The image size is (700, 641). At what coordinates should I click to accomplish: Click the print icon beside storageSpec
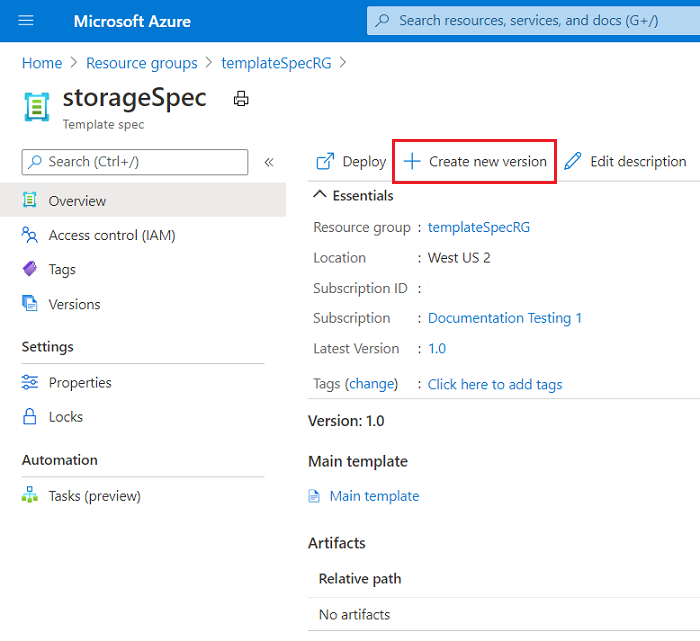[241, 99]
